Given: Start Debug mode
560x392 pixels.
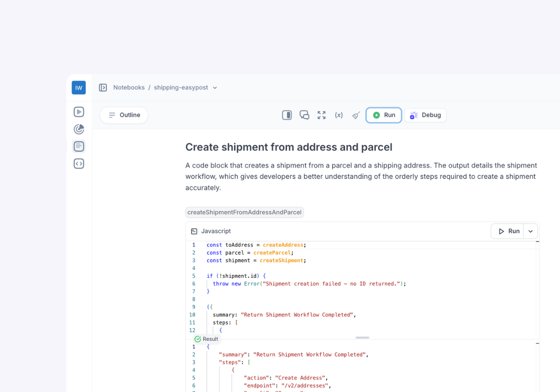Looking at the screenshot, I should tap(425, 115).
